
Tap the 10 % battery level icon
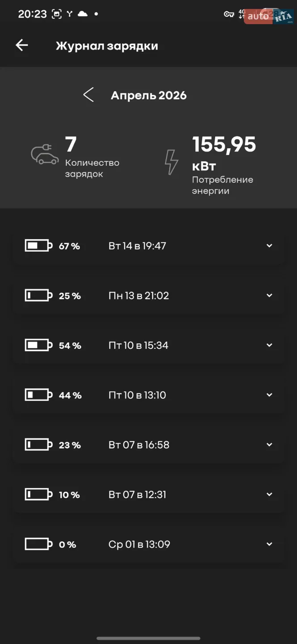(x=38, y=495)
